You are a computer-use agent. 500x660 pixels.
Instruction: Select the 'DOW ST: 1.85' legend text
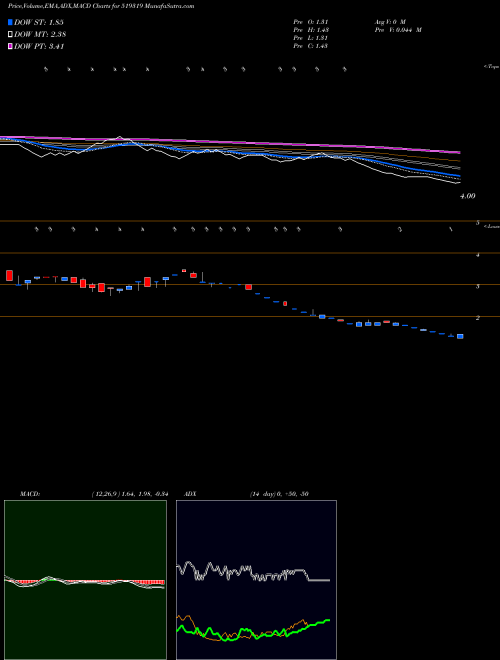point(39,22)
